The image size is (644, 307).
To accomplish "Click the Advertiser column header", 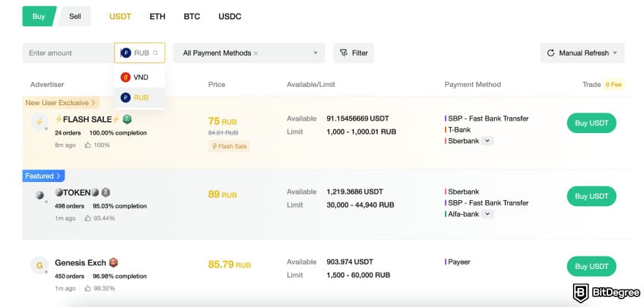I will (x=48, y=85).
